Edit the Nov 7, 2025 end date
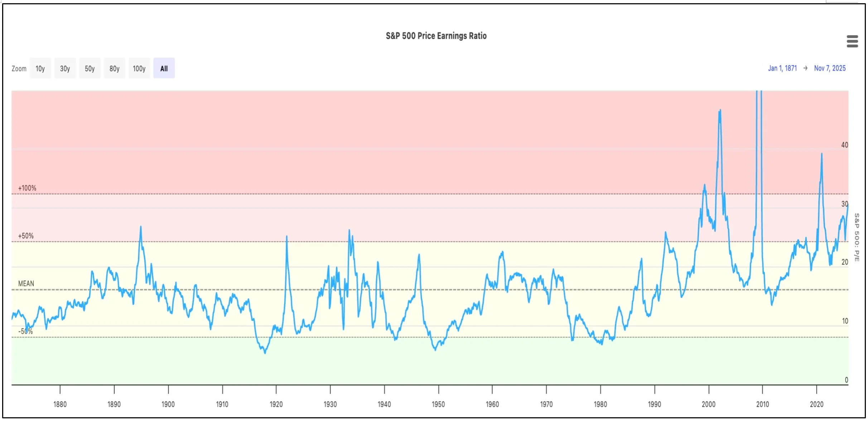Viewport: 868px width, 423px height. point(830,68)
